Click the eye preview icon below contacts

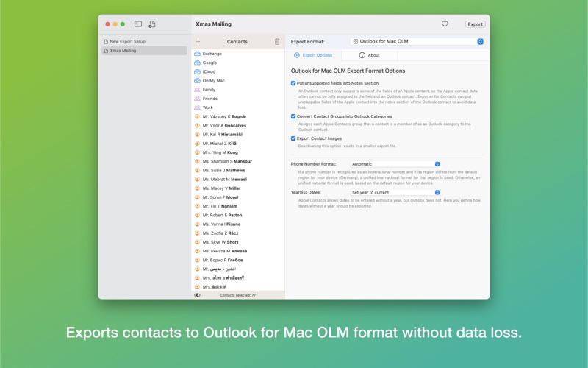point(197,295)
